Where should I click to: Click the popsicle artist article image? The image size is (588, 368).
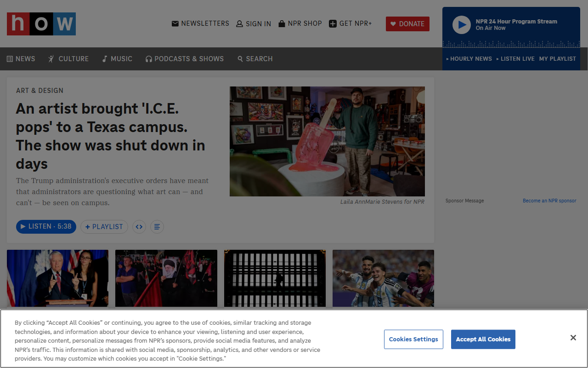[327, 141]
